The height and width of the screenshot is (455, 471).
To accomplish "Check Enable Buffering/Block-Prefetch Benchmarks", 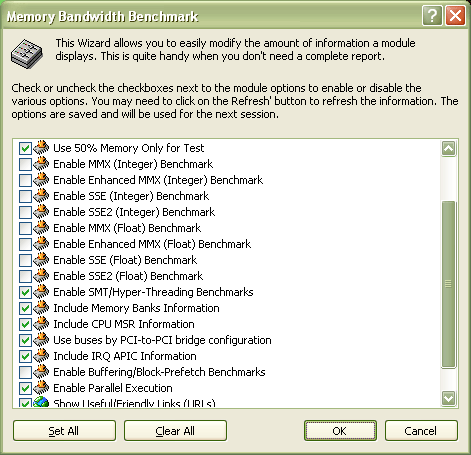I will pos(25,372).
